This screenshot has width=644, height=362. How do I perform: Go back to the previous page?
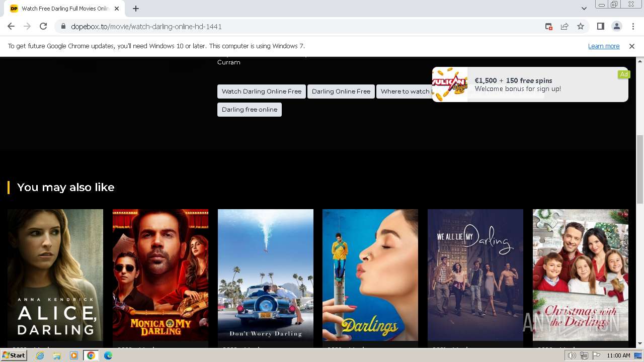point(11,27)
